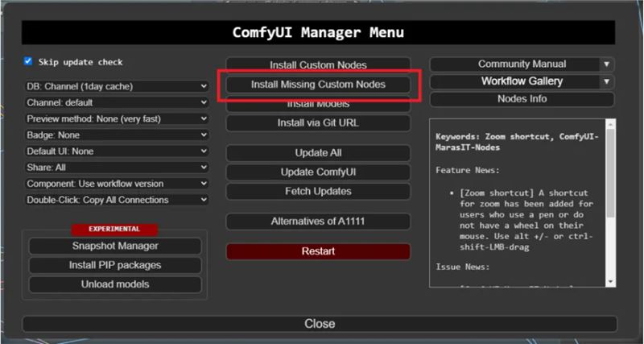644x344 pixels.
Task: Click the EXPERIMENTAL red label
Action: click(x=114, y=229)
